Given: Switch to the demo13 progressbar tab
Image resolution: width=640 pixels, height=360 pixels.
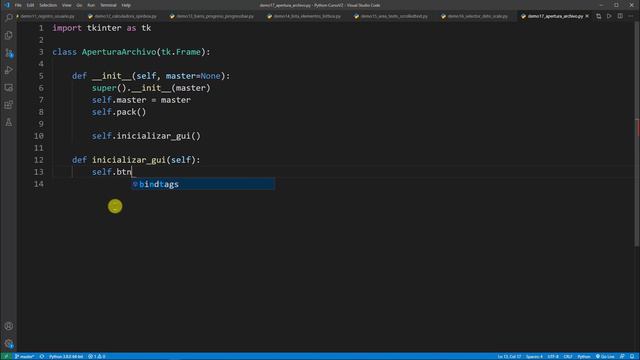Looking at the screenshot, I should click(x=212, y=16).
